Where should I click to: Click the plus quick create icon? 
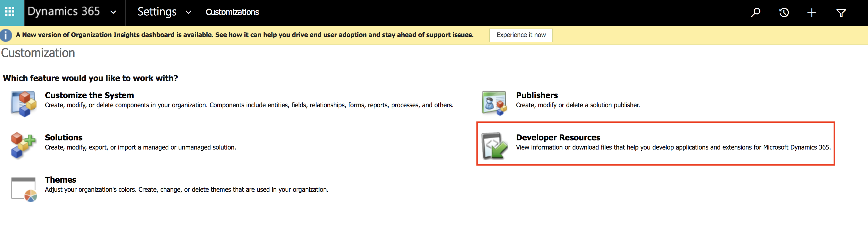pos(812,13)
